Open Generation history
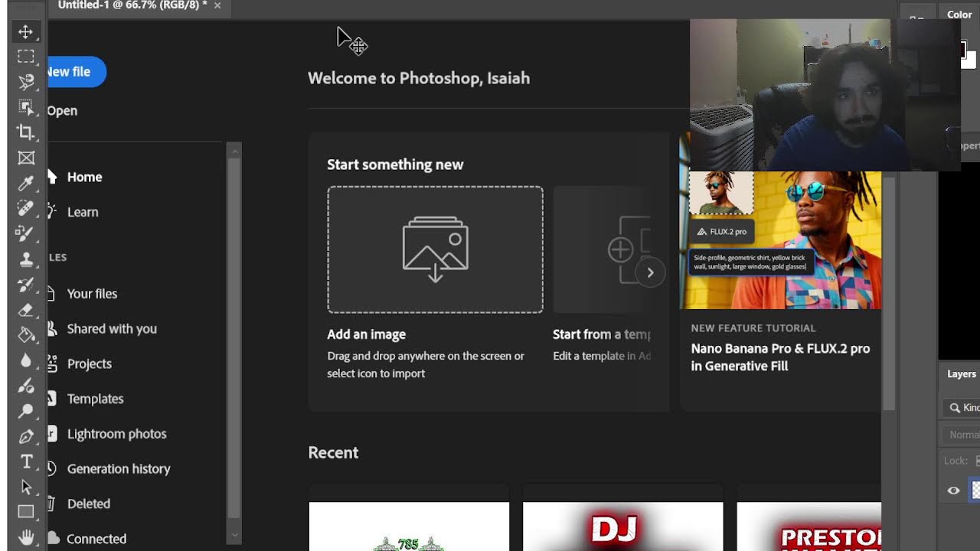 pyautogui.click(x=119, y=468)
